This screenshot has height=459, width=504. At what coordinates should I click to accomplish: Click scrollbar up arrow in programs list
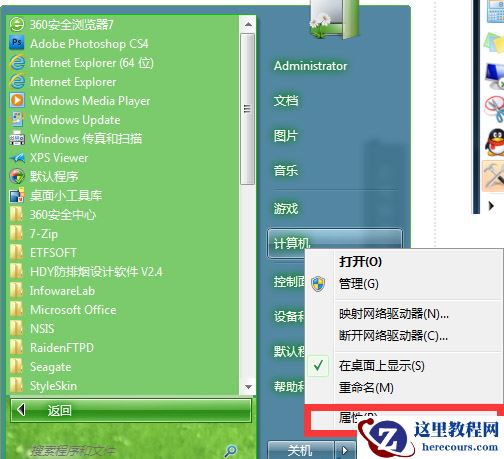click(248, 24)
